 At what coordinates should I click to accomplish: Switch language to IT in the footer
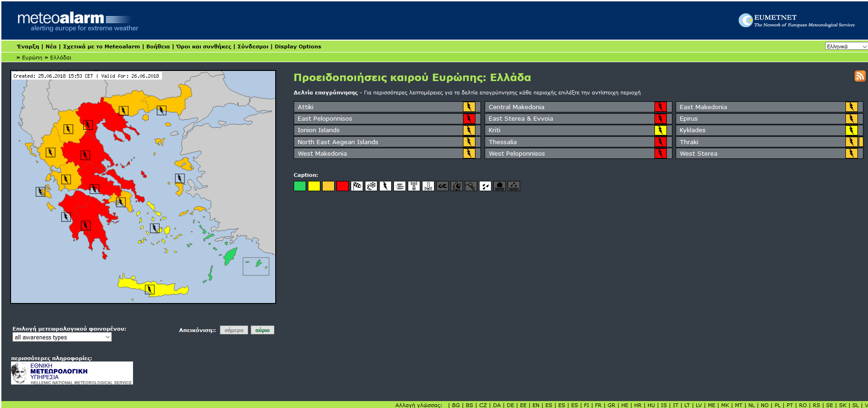click(x=675, y=405)
